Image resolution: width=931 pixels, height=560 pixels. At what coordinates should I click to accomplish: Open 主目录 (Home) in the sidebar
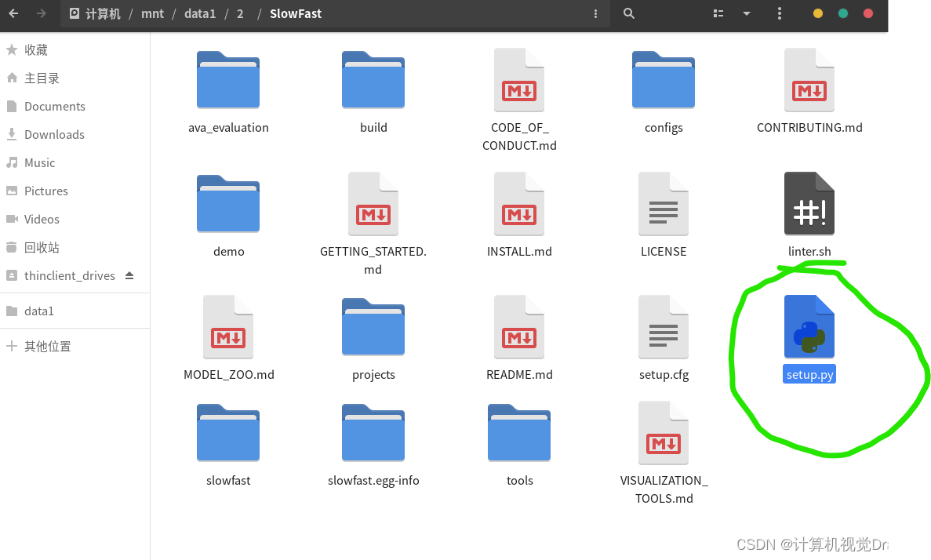point(75,78)
